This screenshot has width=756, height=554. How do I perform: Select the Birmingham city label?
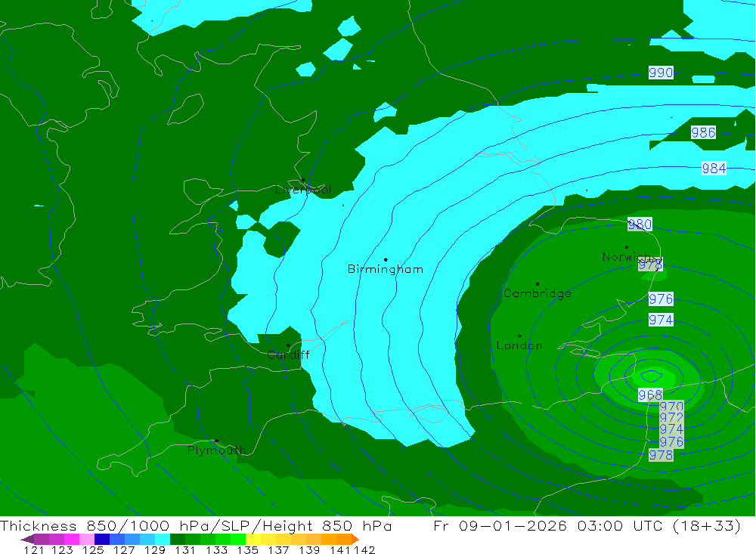click(x=386, y=269)
